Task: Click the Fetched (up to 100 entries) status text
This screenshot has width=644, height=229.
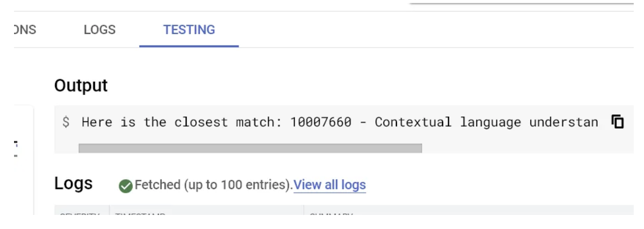Action: click(x=213, y=185)
